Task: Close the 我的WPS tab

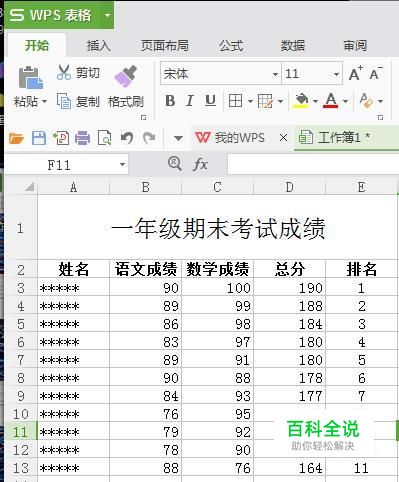Action: (283, 138)
